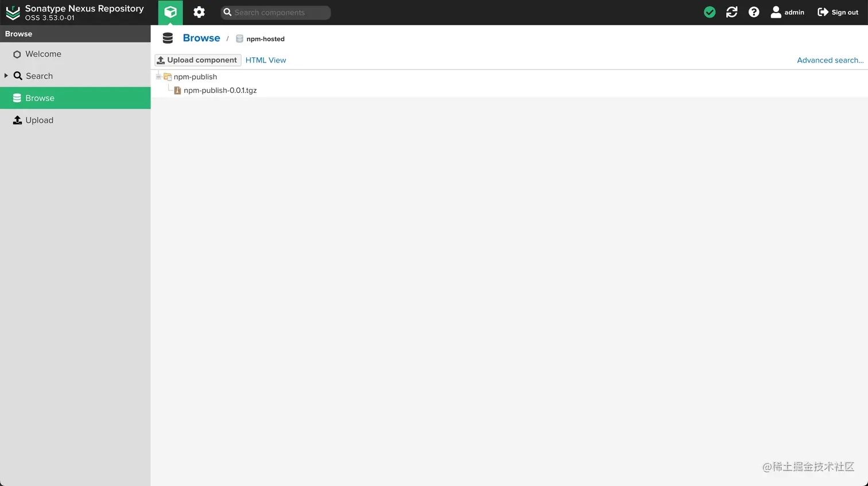Image resolution: width=868 pixels, height=486 pixels.
Task: Open server administration gear icon
Action: click(x=199, y=12)
